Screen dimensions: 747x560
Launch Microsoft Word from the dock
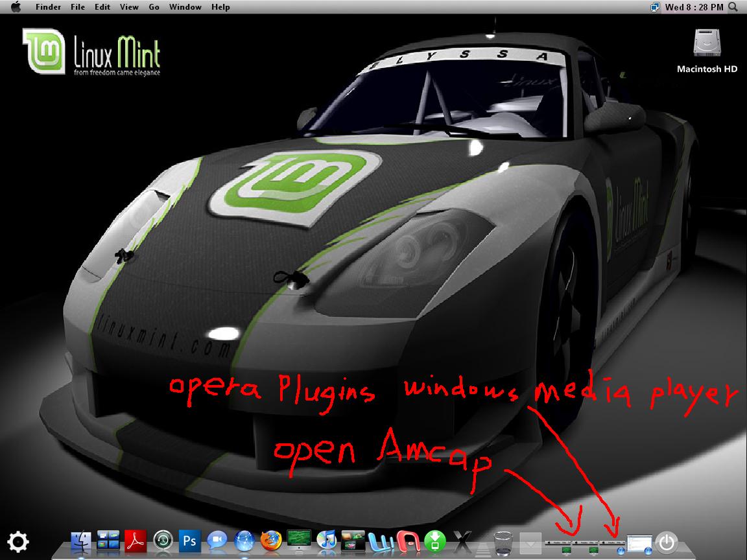pos(380,542)
